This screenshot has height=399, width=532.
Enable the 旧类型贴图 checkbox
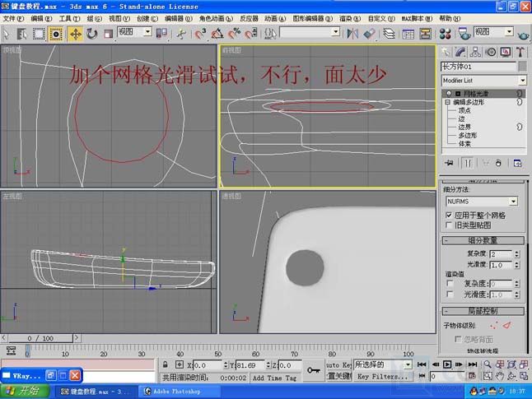tap(449, 225)
